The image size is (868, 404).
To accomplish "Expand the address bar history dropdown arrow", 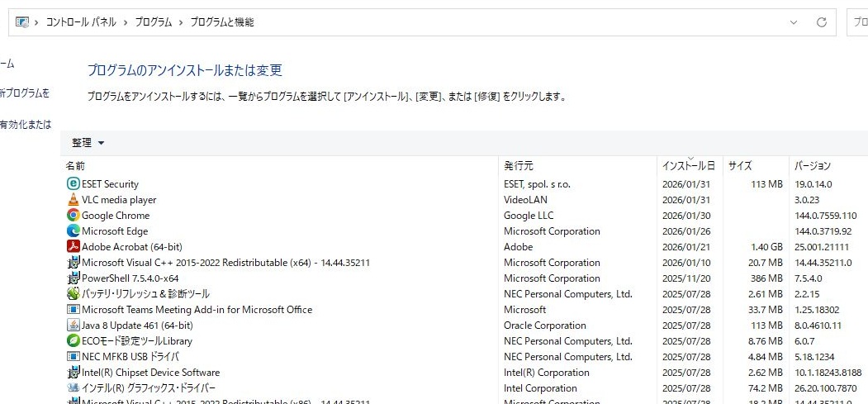I will 794,22.
